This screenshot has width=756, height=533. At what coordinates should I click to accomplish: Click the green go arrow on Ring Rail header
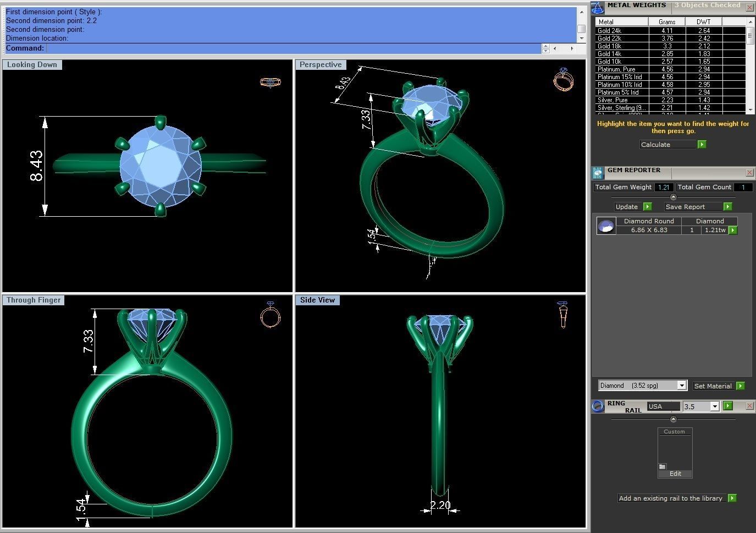[728, 406]
